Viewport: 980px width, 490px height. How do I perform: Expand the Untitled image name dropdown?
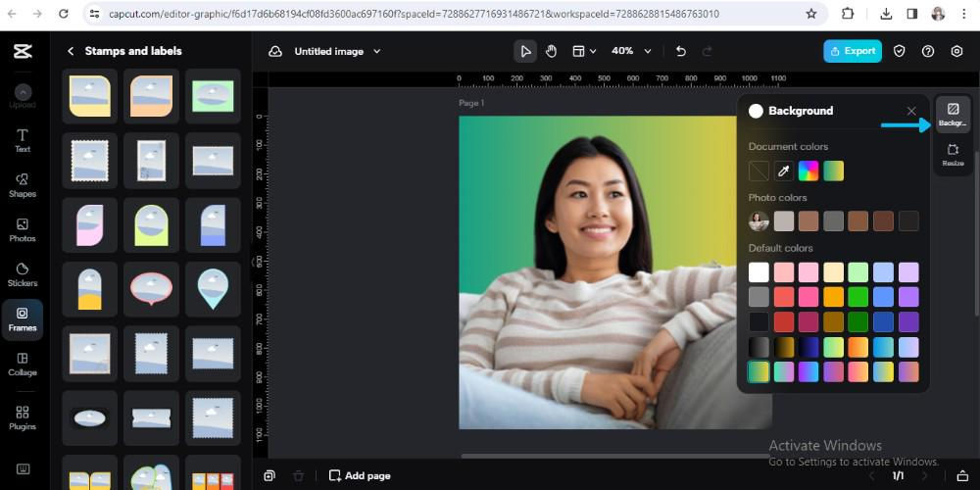click(377, 51)
